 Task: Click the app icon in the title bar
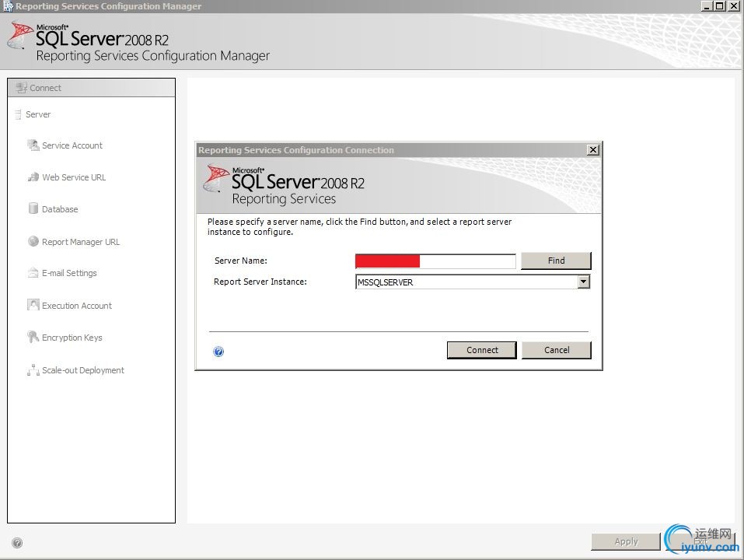tap(8, 6)
